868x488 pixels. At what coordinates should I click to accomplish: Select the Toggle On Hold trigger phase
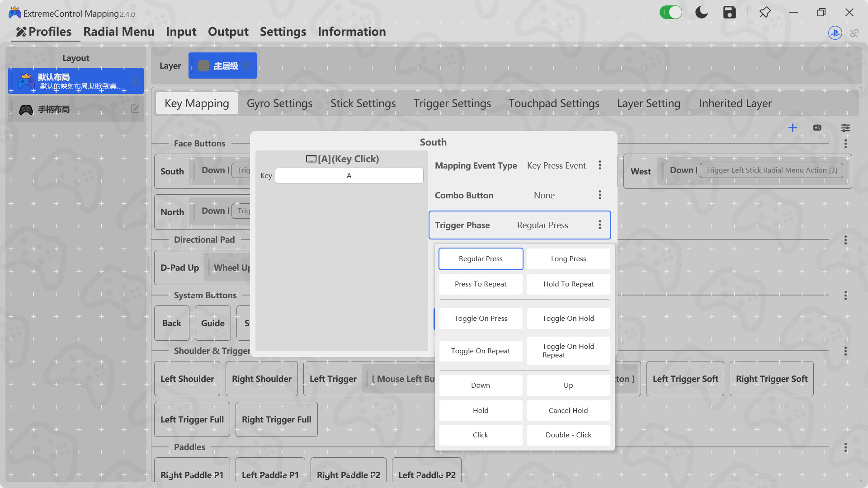point(568,318)
